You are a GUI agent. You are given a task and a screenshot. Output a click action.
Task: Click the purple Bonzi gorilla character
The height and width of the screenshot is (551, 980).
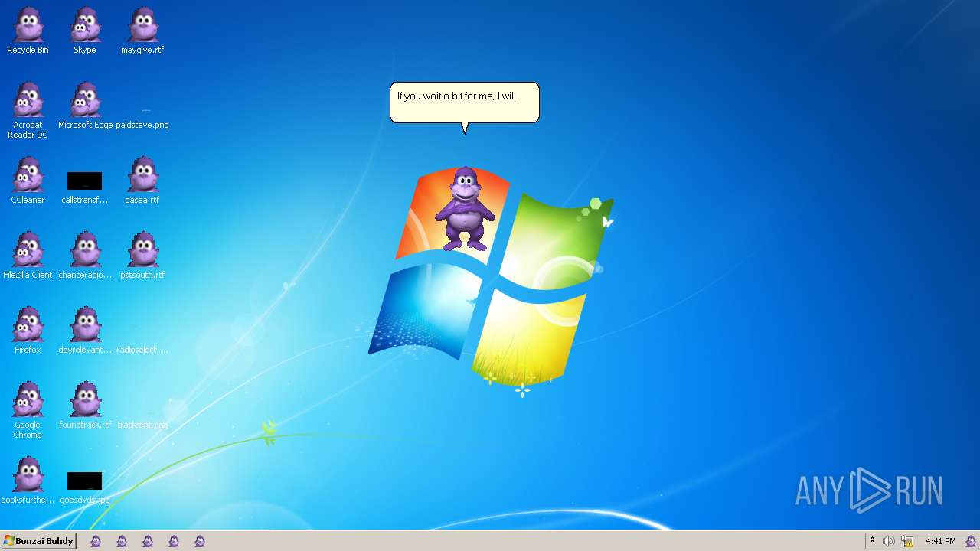click(x=465, y=208)
